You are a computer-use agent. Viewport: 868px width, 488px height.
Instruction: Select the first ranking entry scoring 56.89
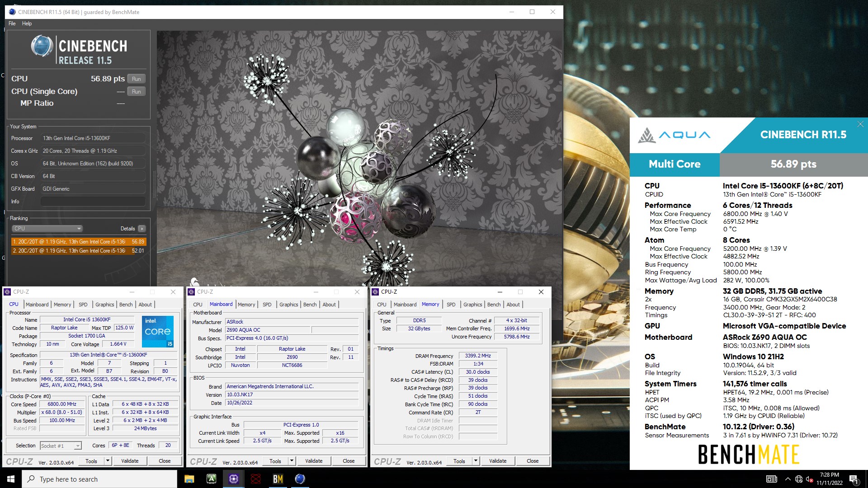[79, 242]
